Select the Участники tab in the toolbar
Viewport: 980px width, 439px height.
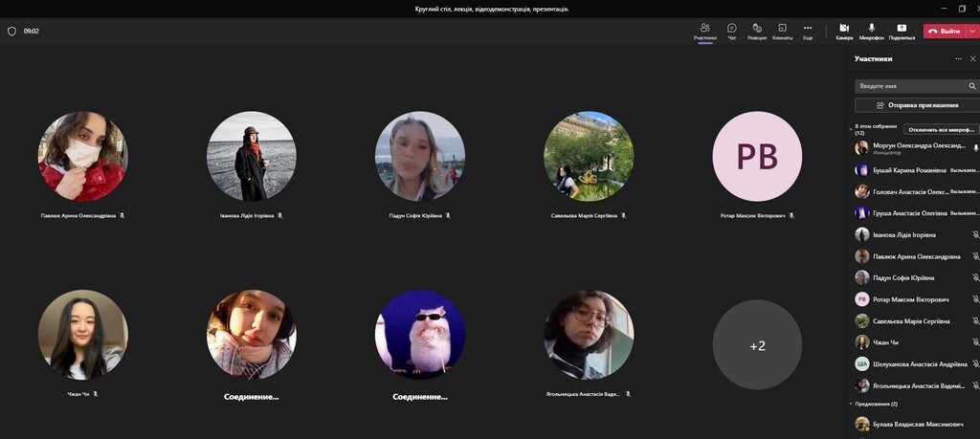tap(704, 31)
